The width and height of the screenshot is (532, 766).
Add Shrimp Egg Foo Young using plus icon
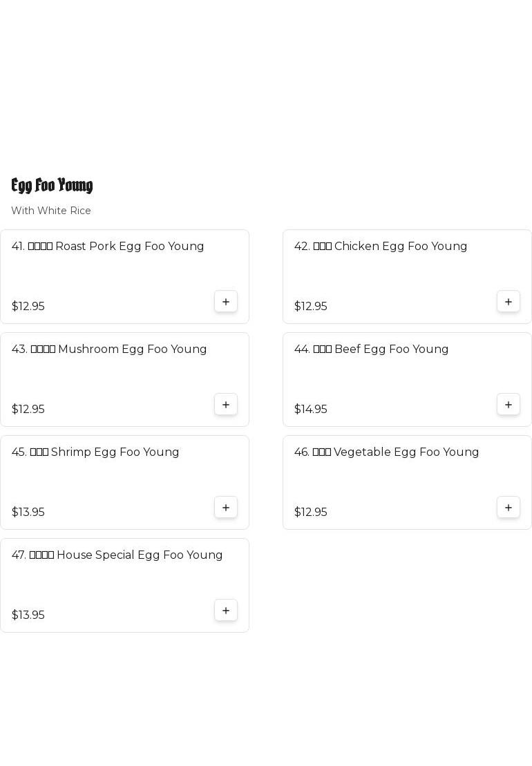click(x=226, y=508)
